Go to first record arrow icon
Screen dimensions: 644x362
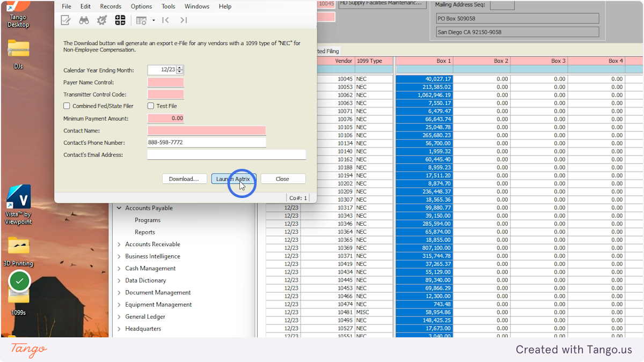(x=166, y=20)
